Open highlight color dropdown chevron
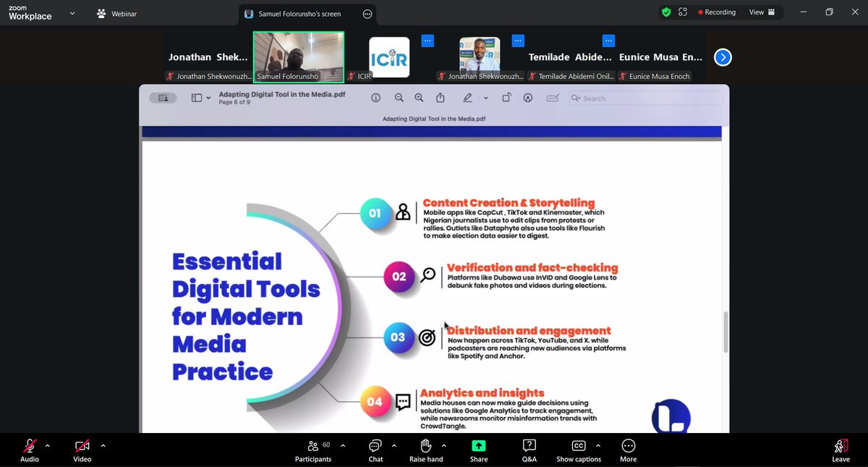Screen dimensions: 868x467 [x=485, y=98]
